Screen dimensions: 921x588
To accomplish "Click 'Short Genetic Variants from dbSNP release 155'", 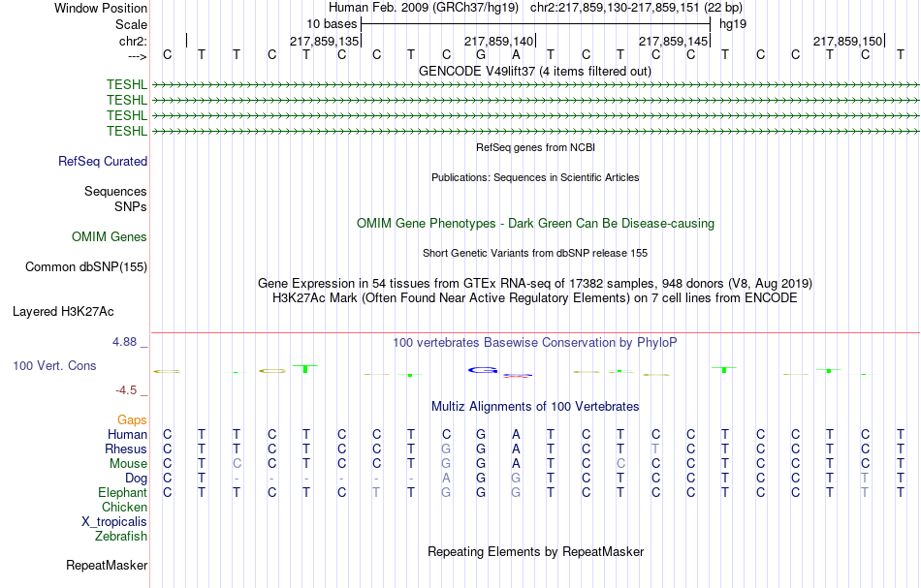I will point(535,253).
